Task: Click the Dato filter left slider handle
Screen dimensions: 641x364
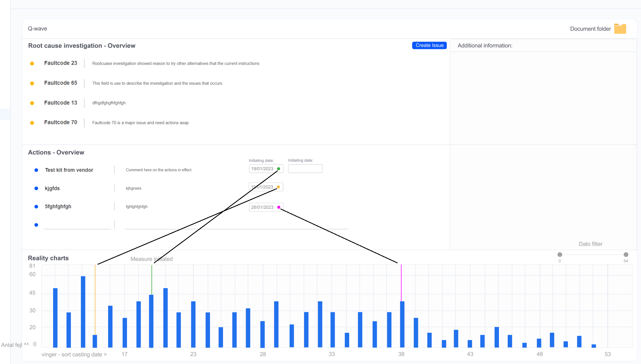Action: coord(560,255)
